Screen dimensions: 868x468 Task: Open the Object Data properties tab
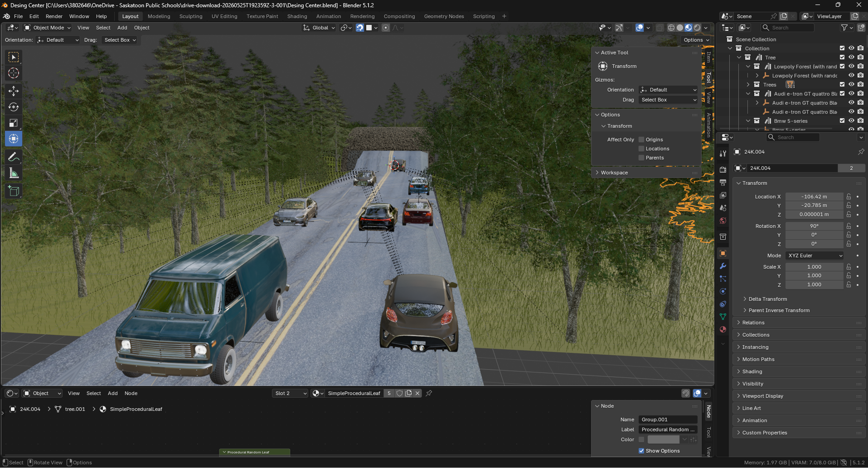tap(723, 317)
